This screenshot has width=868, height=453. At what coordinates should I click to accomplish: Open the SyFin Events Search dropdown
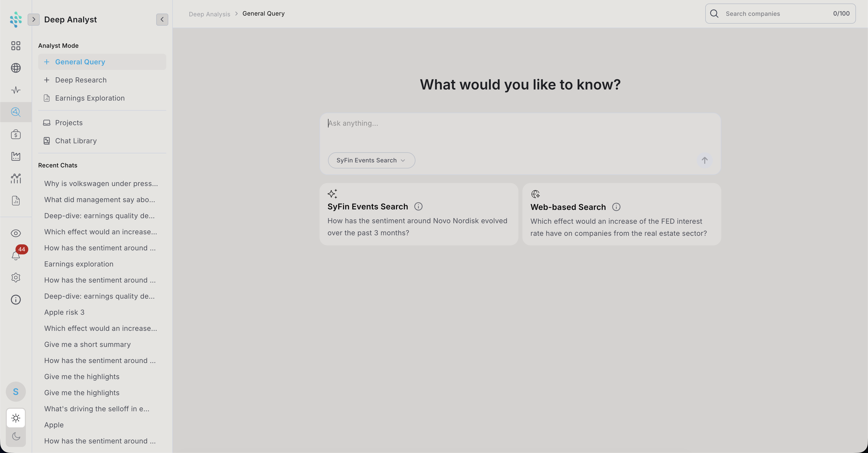(x=371, y=160)
